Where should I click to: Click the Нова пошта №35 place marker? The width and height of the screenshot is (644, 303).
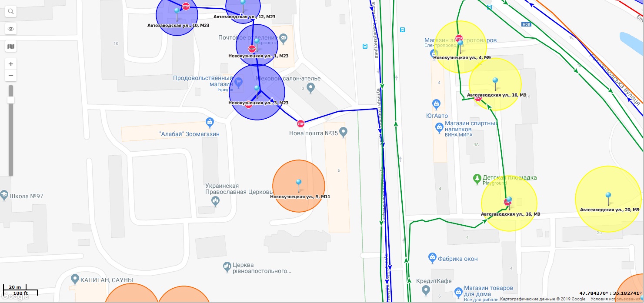[x=344, y=131]
